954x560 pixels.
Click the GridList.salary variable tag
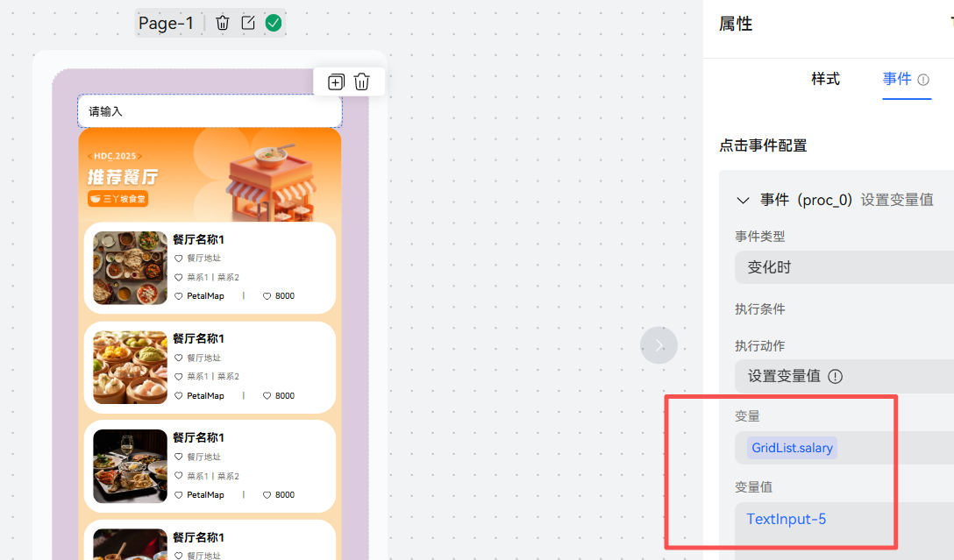[792, 448]
